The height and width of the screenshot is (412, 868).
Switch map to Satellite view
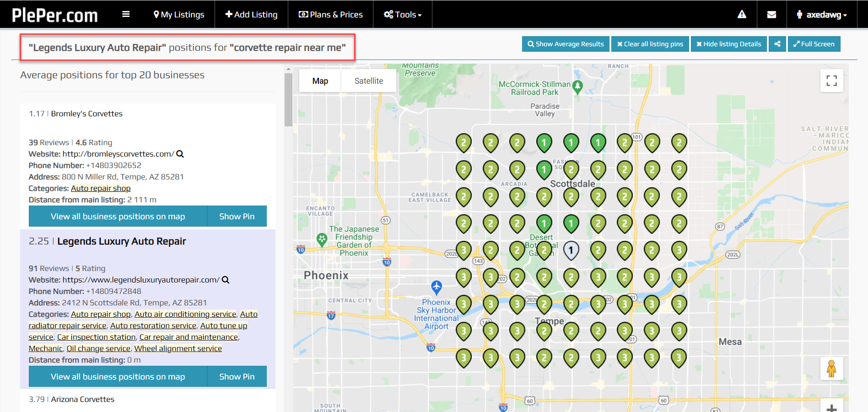coord(369,81)
